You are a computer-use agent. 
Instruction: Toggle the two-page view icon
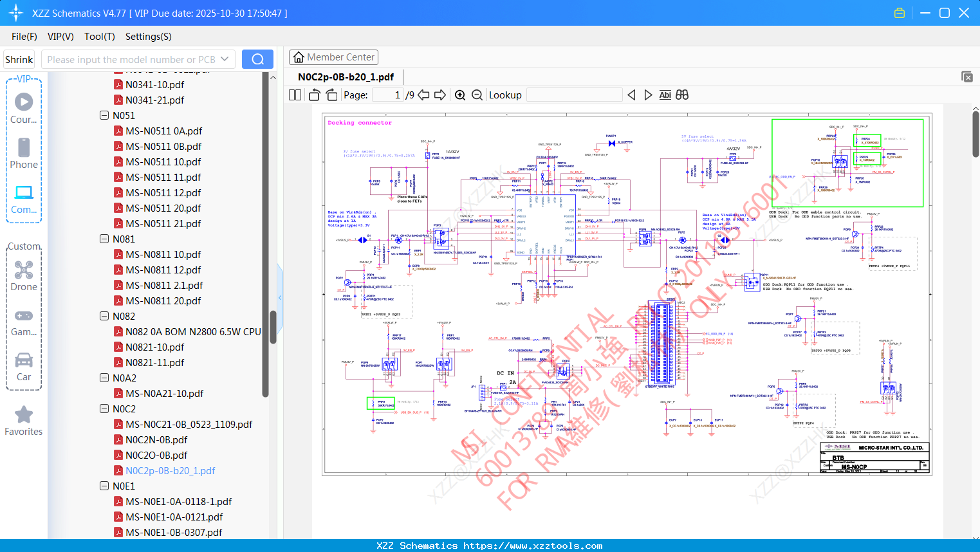pos(295,95)
